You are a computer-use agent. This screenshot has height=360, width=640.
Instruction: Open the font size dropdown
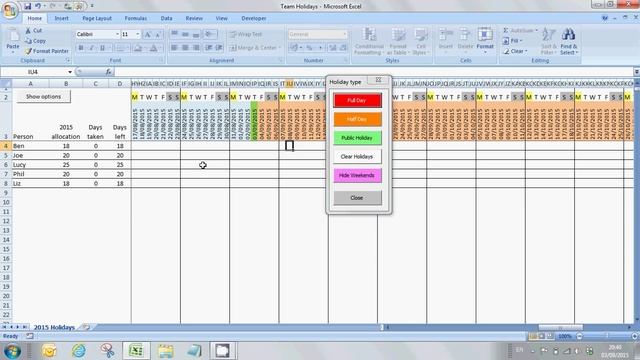(x=138, y=34)
